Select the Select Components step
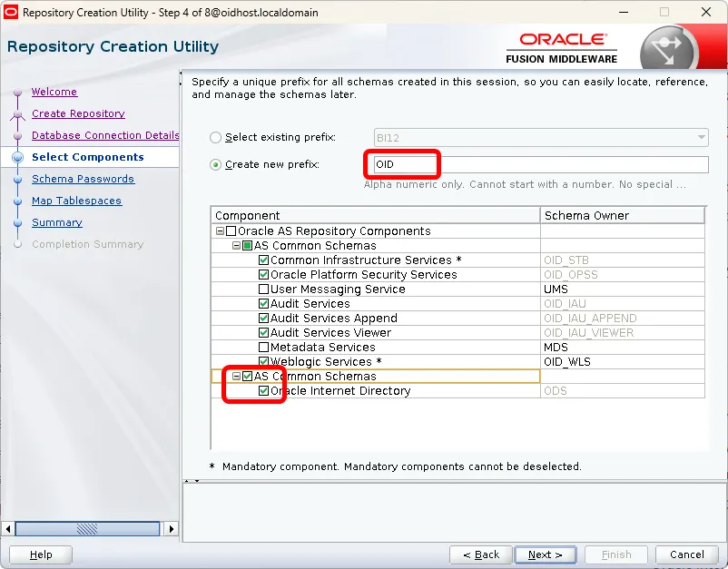The height and width of the screenshot is (569, 728). (x=88, y=157)
